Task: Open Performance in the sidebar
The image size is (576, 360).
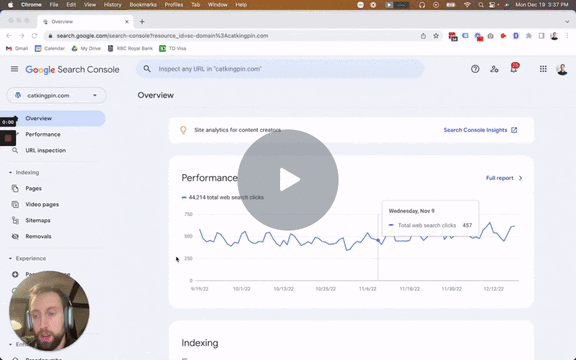Action: click(43, 134)
